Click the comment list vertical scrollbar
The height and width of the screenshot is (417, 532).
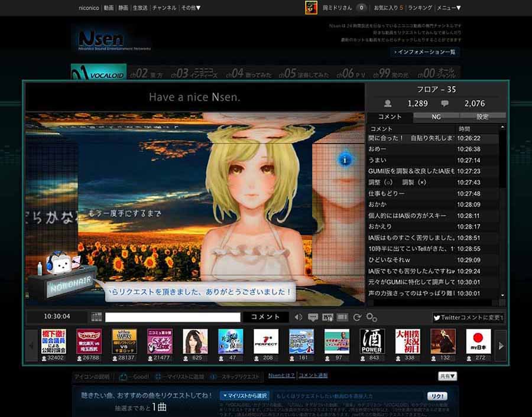pos(502,210)
